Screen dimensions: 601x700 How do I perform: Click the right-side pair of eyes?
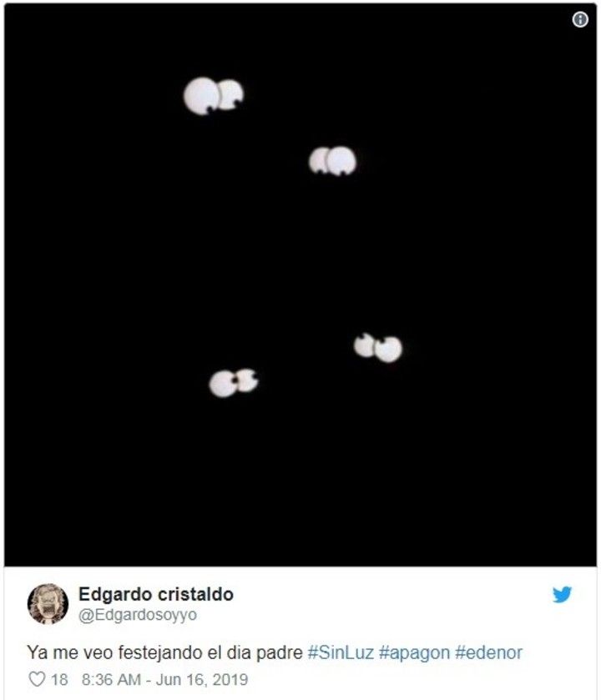[x=378, y=347]
